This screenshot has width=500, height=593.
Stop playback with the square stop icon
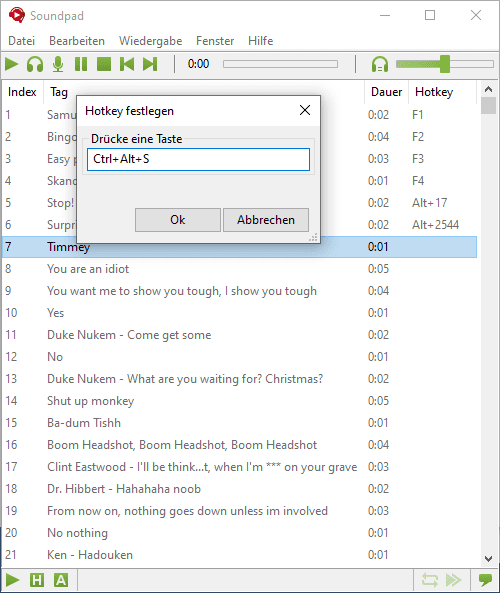[x=104, y=64]
